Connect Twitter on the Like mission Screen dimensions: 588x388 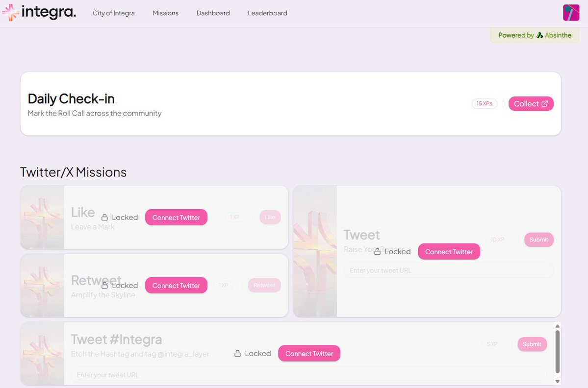pos(176,218)
